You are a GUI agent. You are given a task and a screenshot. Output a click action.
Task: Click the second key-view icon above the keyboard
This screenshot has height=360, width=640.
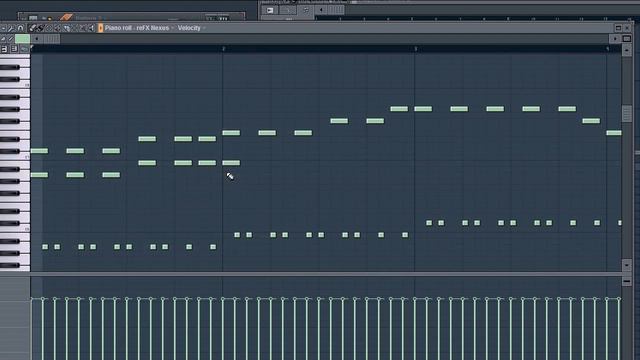tap(14, 49)
